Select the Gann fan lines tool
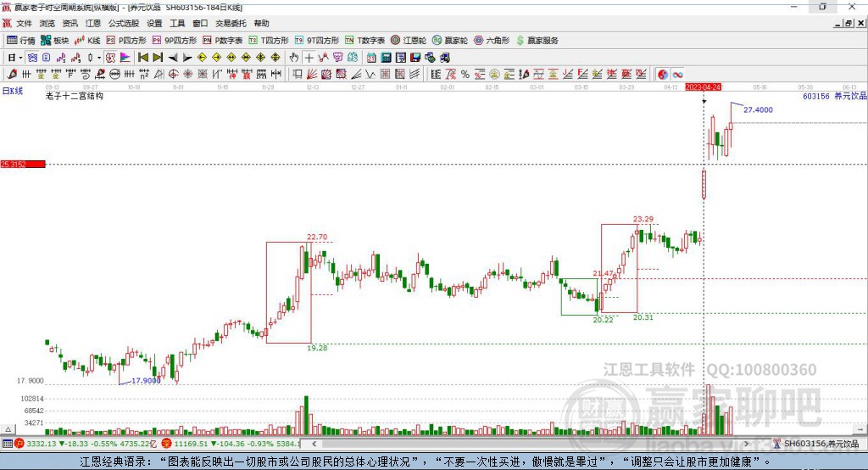This screenshot has height=470, width=868. [312, 75]
